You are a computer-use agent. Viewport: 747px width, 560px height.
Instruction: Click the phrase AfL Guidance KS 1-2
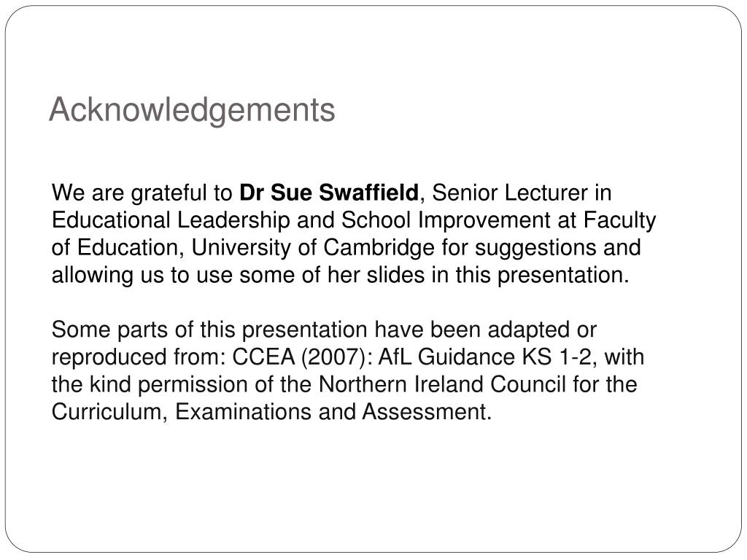tap(485, 357)
